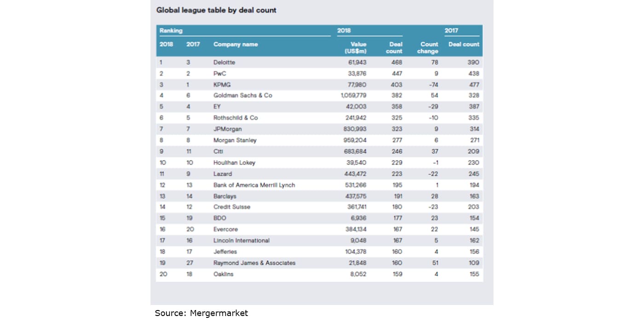The image size is (644, 322).
Task: Select Rothschild & Co cell
Action: pyautogui.click(x=236, y=118)
